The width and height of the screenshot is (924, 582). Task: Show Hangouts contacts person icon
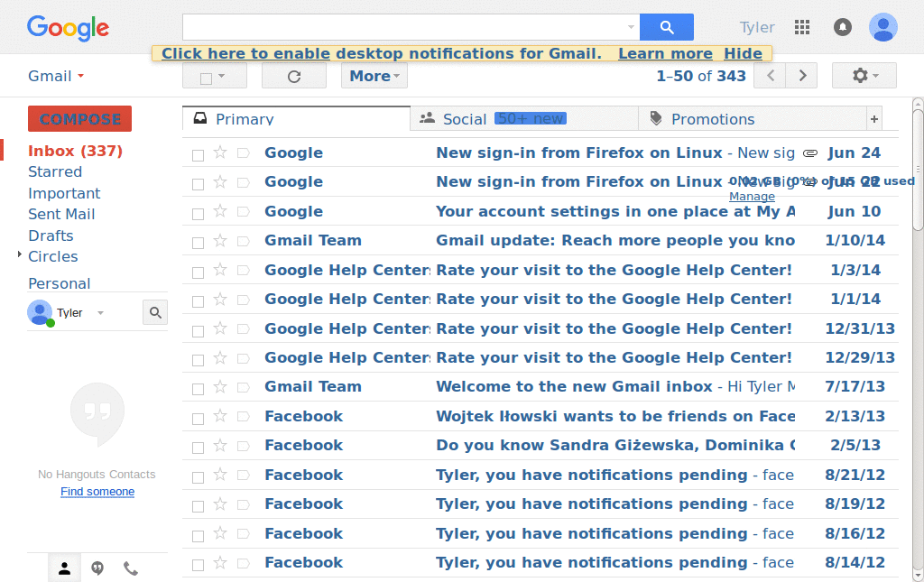[x=64, y=568]
